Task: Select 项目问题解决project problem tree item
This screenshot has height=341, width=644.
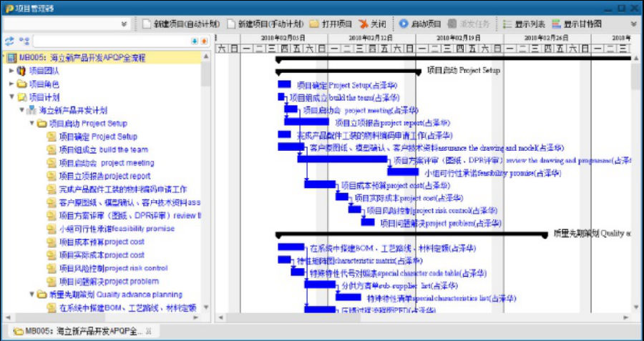Action: 109,281
